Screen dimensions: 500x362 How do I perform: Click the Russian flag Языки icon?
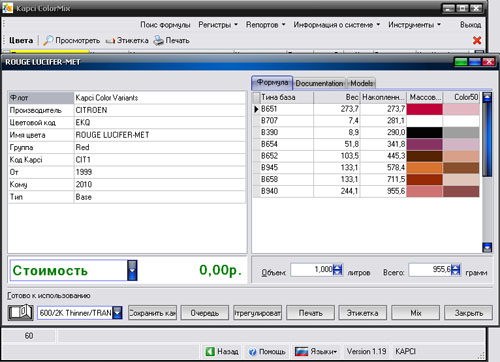point(301,351)
